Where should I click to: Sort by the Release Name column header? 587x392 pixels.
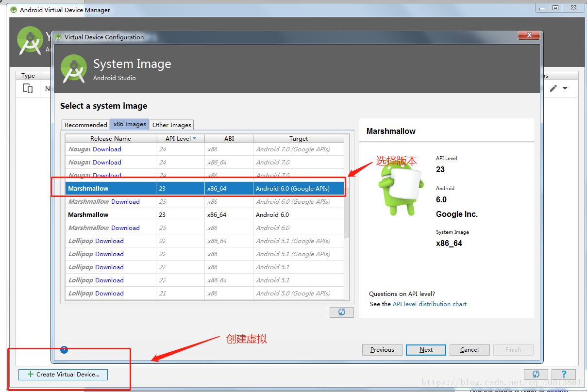[x=111, y=138]
